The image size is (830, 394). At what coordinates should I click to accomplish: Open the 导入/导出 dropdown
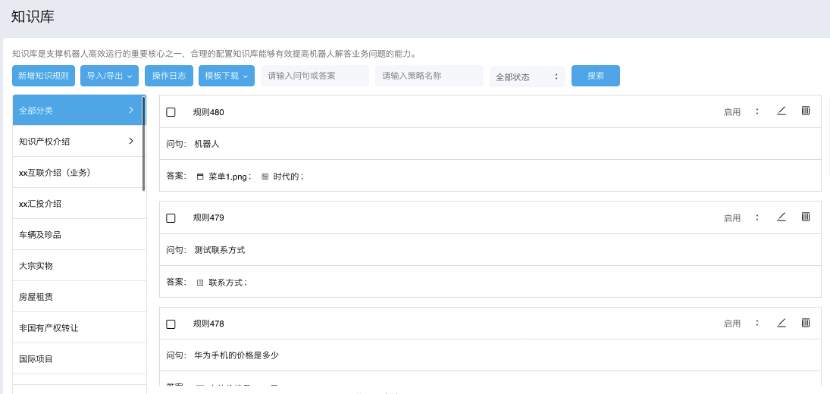tap(110, 76)
